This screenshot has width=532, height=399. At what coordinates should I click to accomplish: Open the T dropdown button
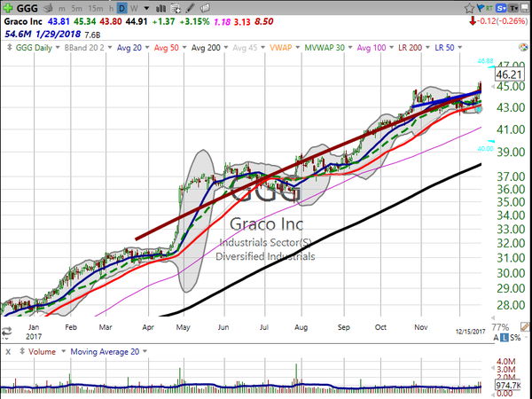click(513, 8)
